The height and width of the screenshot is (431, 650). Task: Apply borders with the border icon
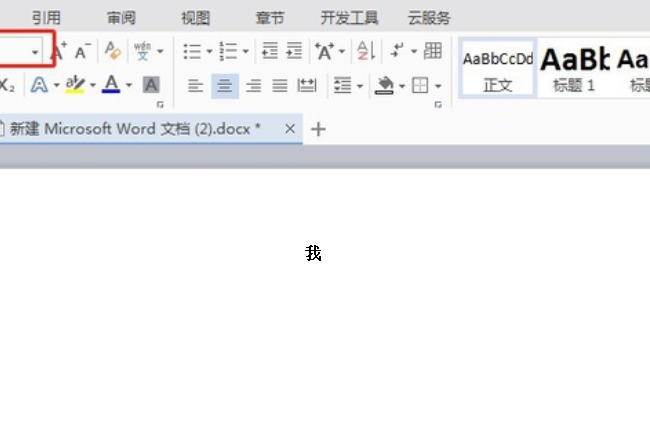pyautogui.click(x=420, y=86)
